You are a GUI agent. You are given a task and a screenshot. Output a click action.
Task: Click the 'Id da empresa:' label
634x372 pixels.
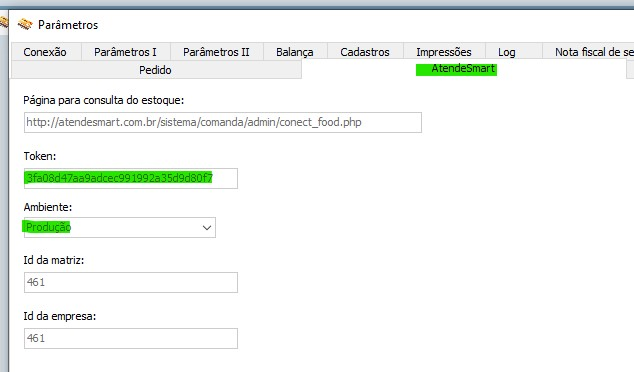[x=60, y=316]
